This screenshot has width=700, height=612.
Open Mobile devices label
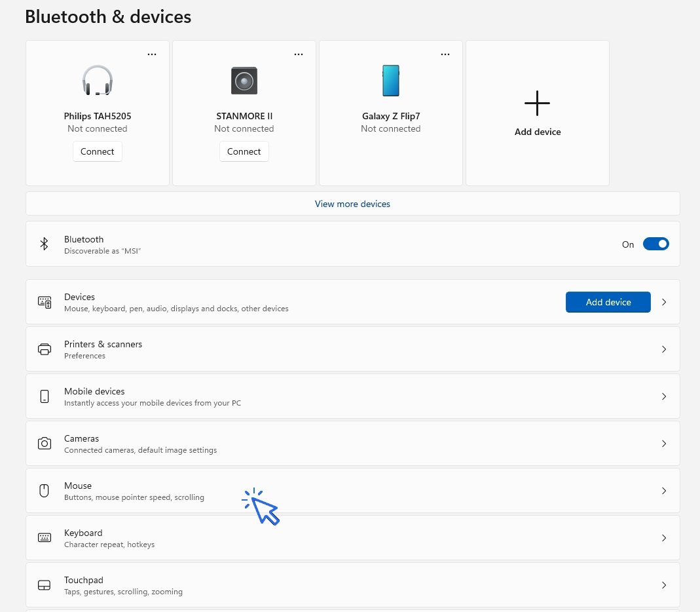[x=94, y=391]
